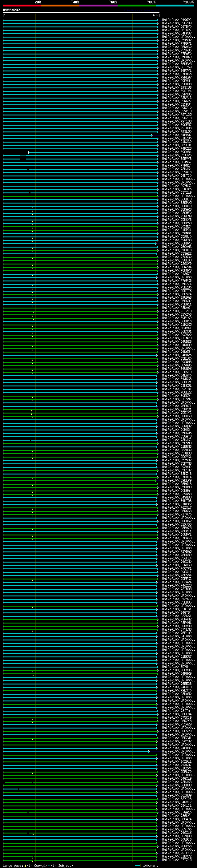Screen dimensions: 197x868
Task: Click the purple ~60% identity legend segment
Action: coord(98,6)
